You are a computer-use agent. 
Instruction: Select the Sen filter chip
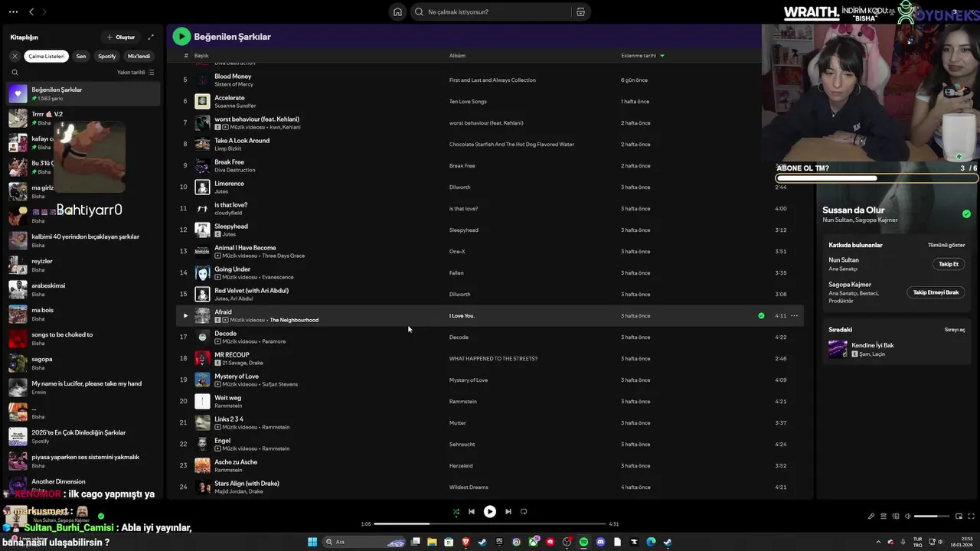click(x=80, y=56)
